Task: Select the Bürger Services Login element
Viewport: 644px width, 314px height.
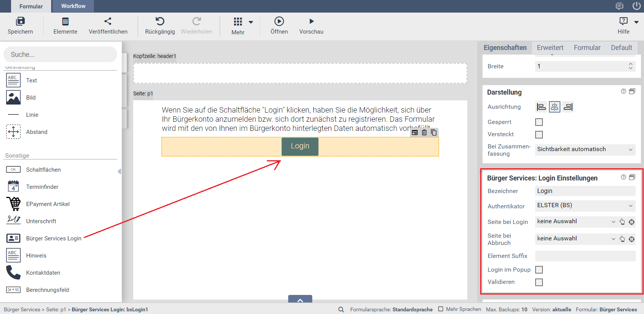Action: pos(53,238)
